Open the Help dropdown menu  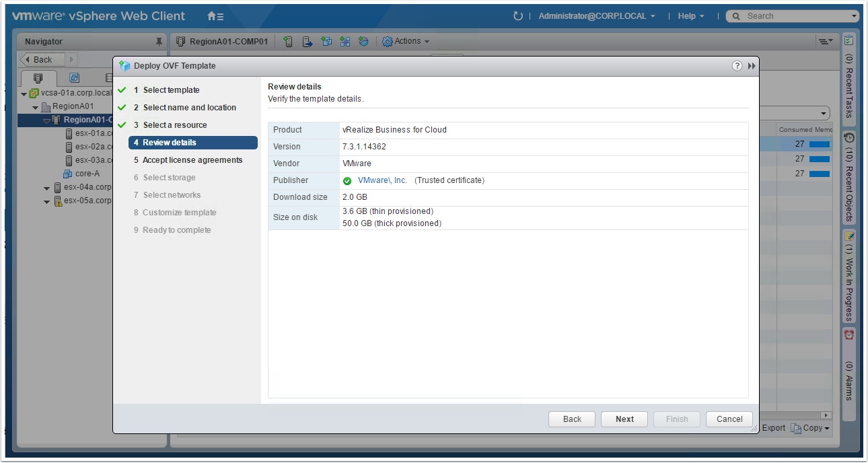pyautogui.click(x=691, y=16)
